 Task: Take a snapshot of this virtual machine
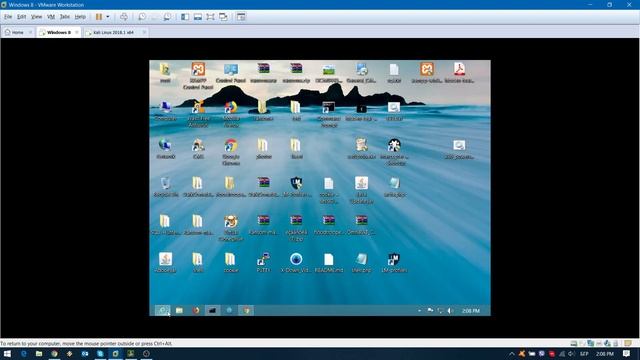click(142, 17)
